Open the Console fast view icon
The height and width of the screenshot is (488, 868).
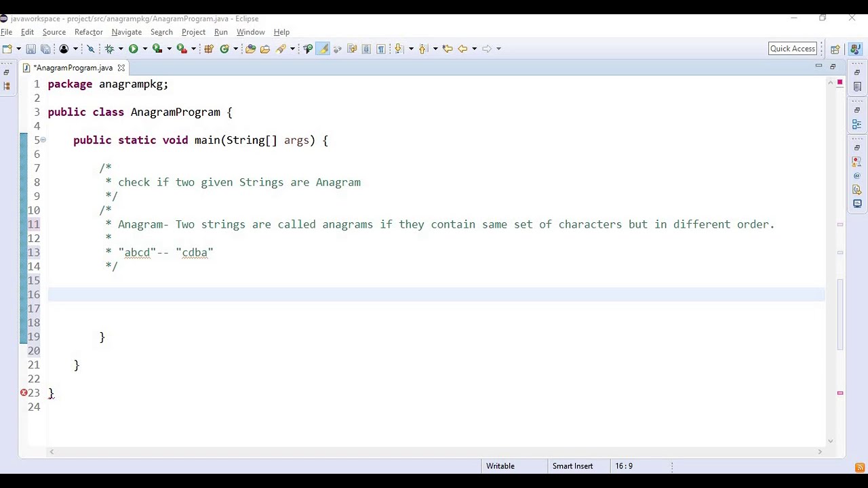point(857,203)
